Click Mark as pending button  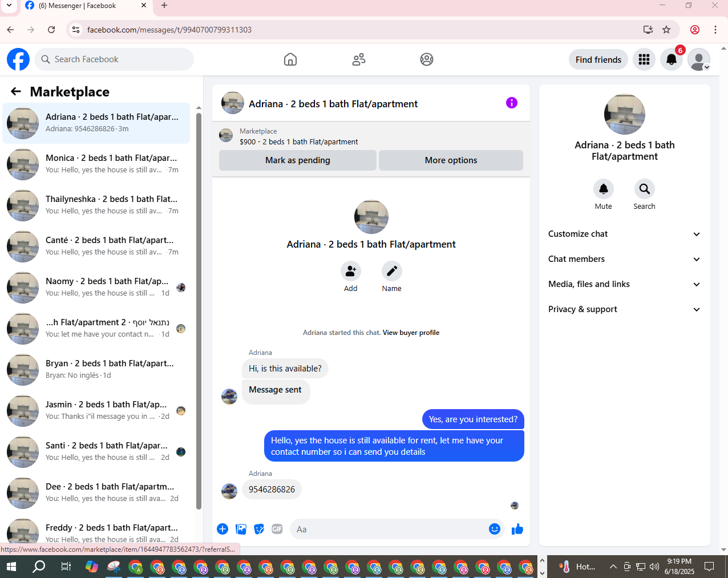click(x=298, y=160)
